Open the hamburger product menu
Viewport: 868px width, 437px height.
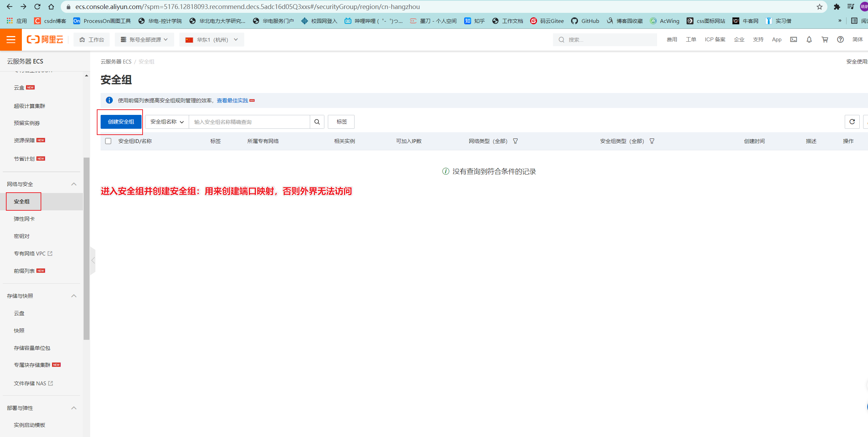(11, 39)
